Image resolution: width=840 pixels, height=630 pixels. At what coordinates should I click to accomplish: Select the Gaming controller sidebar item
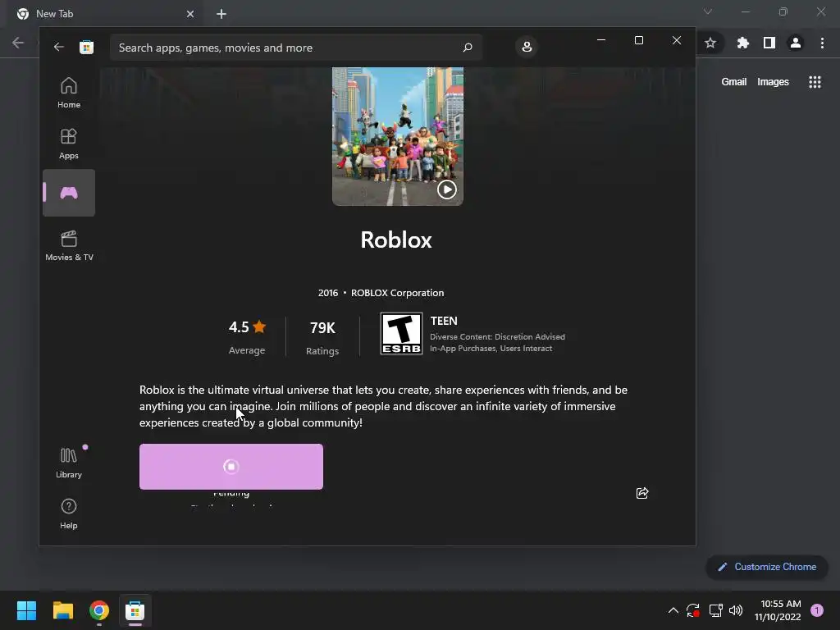(x=69, y=193)
